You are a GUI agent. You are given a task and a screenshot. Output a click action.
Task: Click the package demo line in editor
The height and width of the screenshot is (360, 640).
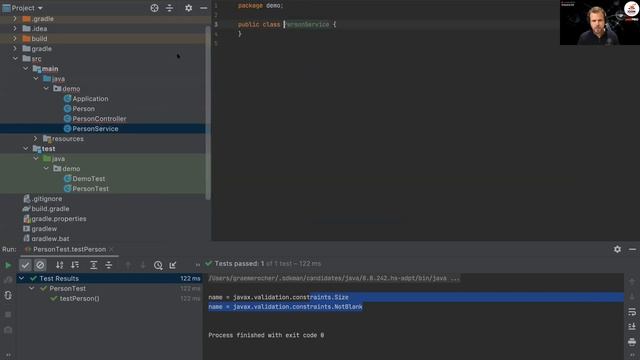tap(260, 6)
